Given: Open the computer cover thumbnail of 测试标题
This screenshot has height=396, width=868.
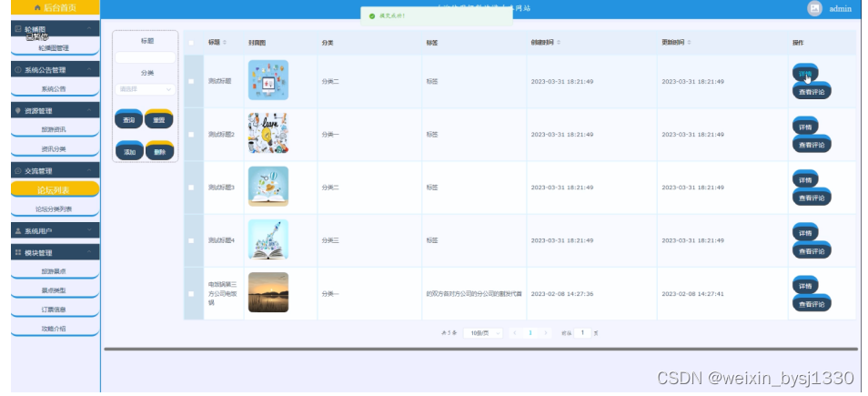Looking at the screenshot, I should pos(268,80).
